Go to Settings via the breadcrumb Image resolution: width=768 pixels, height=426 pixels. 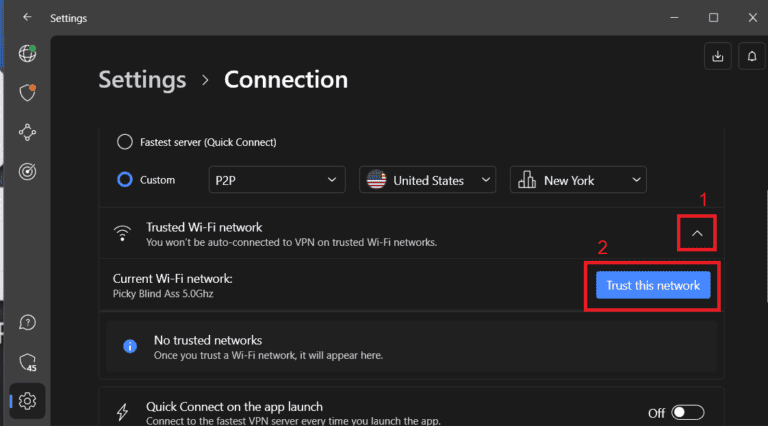142,80
